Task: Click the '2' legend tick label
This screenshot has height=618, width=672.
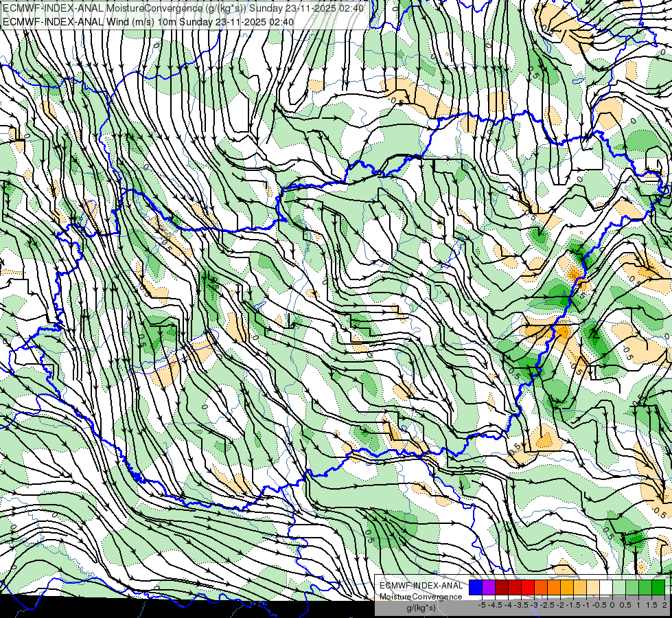Action: tap(664, 605)
